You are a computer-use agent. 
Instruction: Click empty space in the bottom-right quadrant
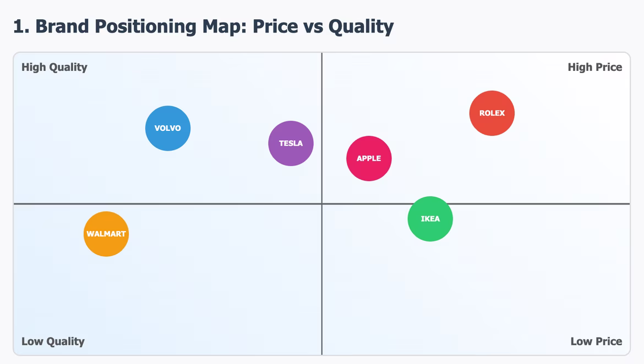(x=495, y=291)
